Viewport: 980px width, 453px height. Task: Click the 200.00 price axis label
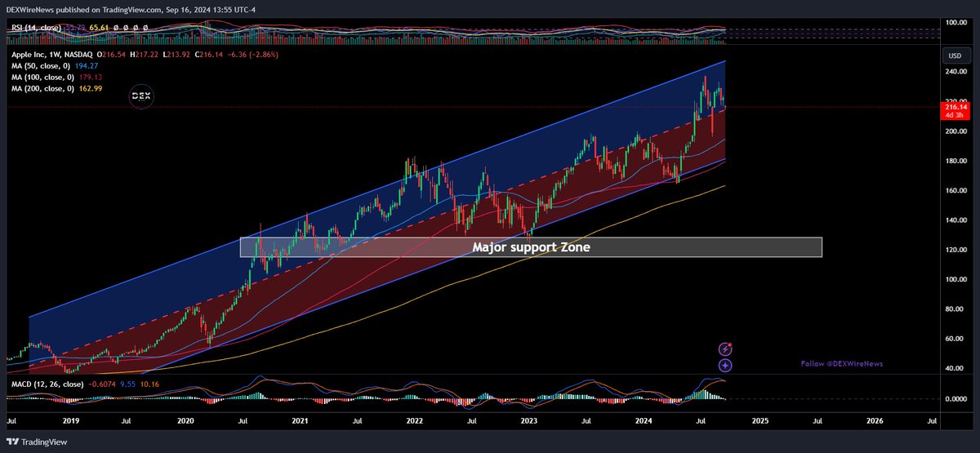pos(955,131)
